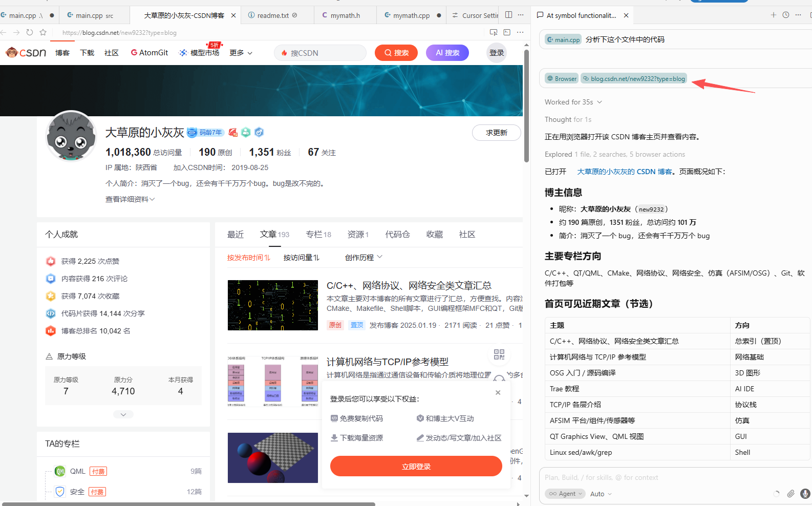This screenshot has height=506, width=812.
Task: Click the green badge icon beside nickname
Action: coord(246,133)
